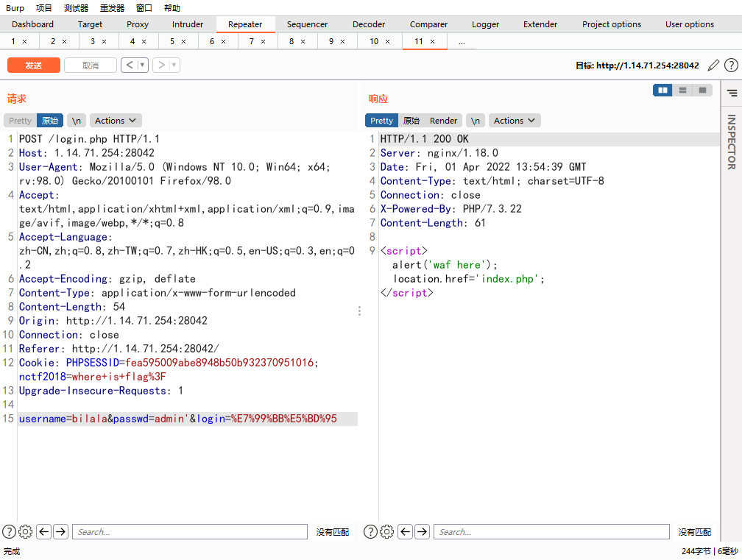The image size is (742, 560).
Task: Switch to the Intruder tab
Action: click(188, 24)
